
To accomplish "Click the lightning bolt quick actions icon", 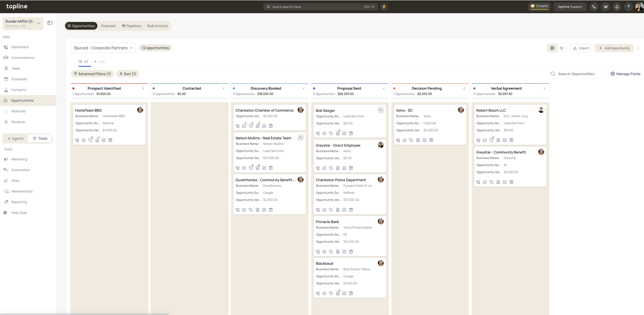I will [384, 7].
